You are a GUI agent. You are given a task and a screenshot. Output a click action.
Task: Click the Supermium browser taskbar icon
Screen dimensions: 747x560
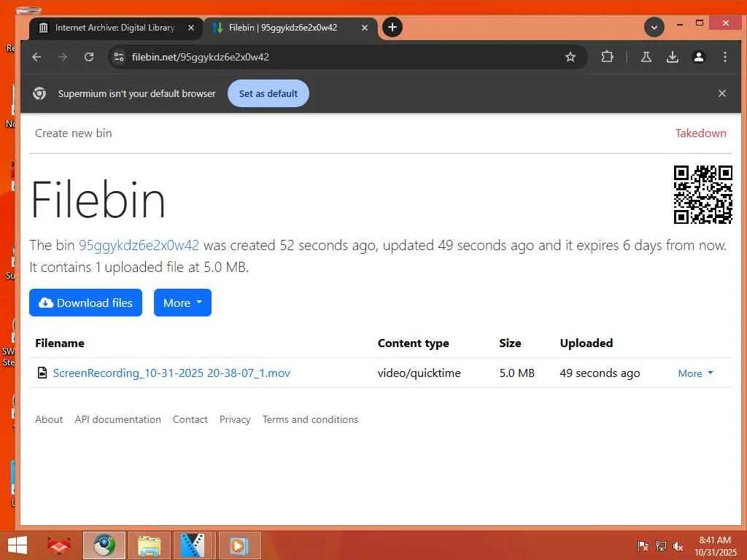[104, 545]
